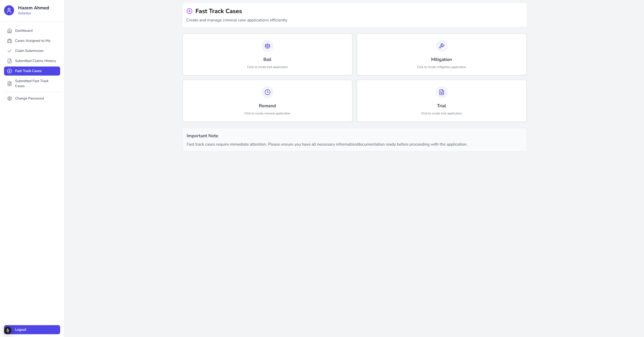The image size is (644, 337).
Task: Click the user avatar icon
Action: (x=9, y=10)
